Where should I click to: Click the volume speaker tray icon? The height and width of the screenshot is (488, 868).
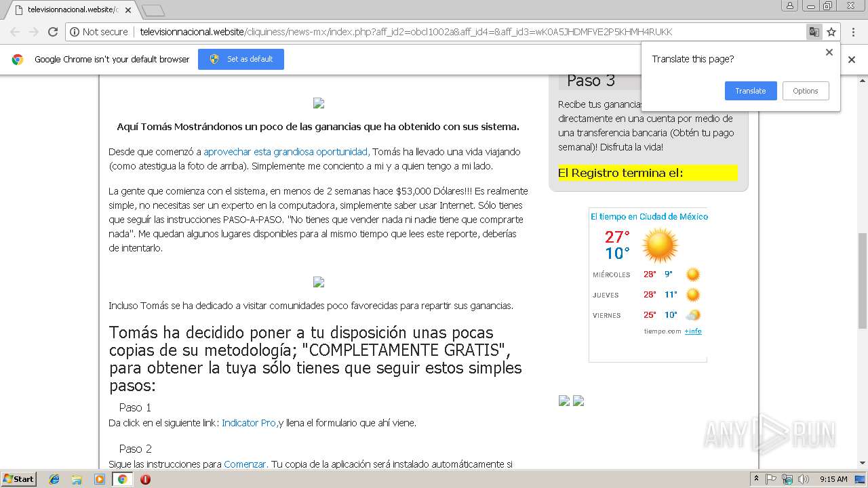coord(803,479)
